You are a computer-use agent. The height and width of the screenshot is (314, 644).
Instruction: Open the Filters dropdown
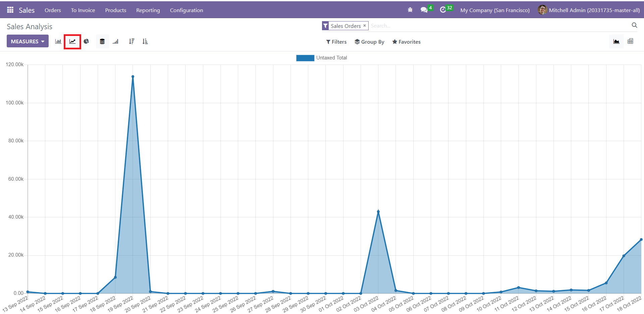point(336,42)
